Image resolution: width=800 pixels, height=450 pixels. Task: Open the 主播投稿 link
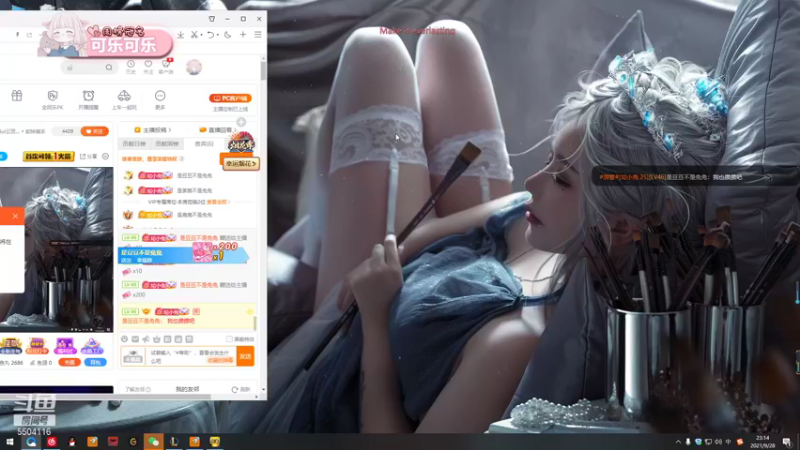click(153, 130)
